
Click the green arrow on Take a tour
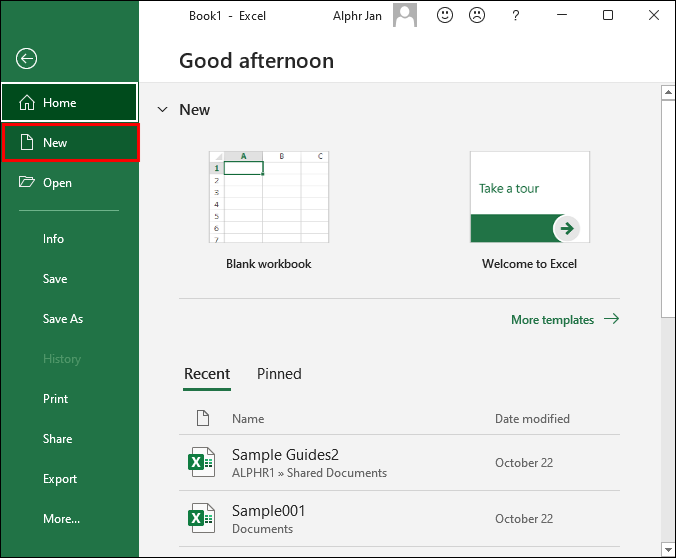(x=566, y=228)
